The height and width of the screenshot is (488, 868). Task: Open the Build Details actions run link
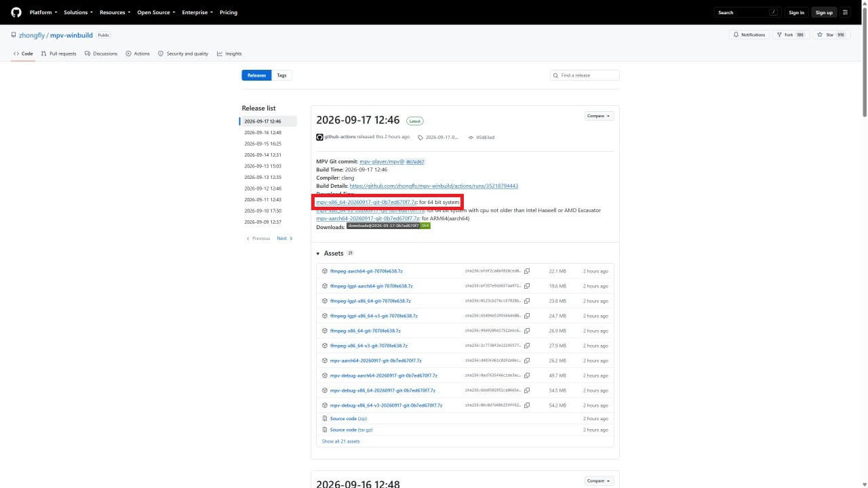pyautogui.click(x=434, y=186)
